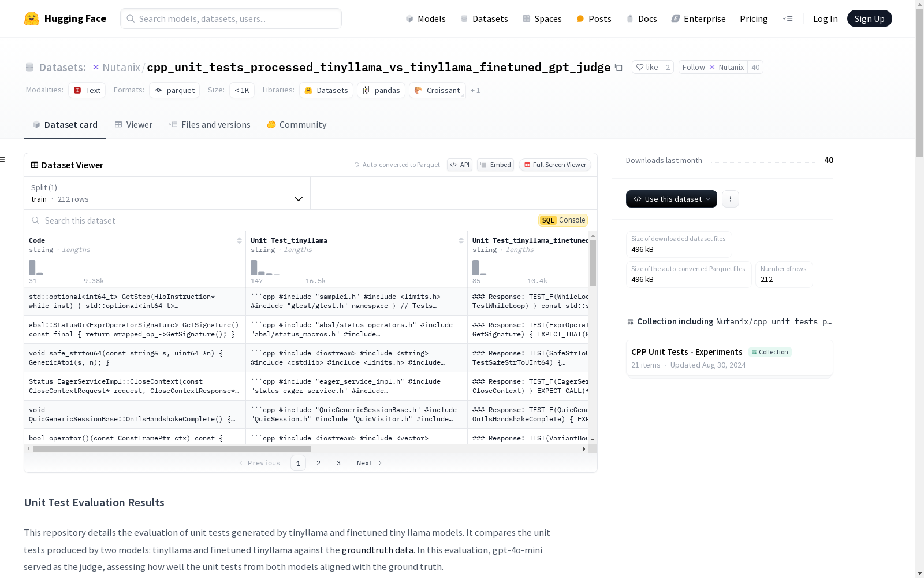
Task: Open the SQL Console
Action: pos(563,220)
